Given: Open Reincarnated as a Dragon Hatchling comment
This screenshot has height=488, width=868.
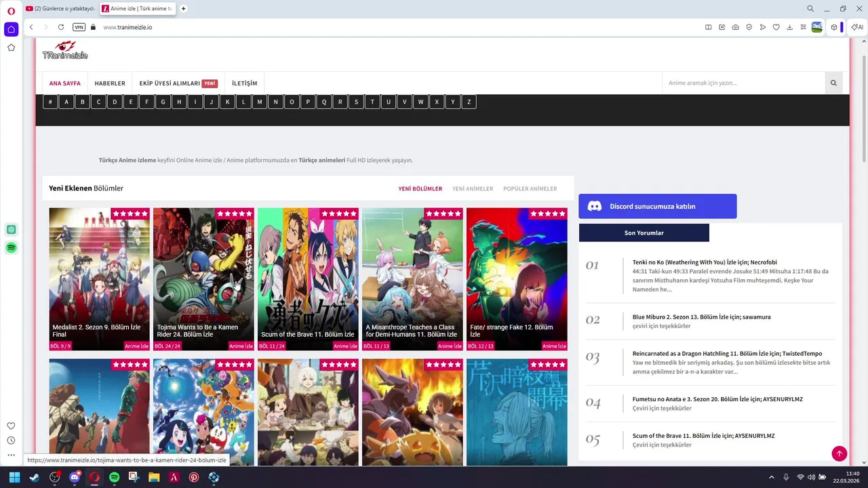Looking at the screenshot, I should [x=727, y=353].
